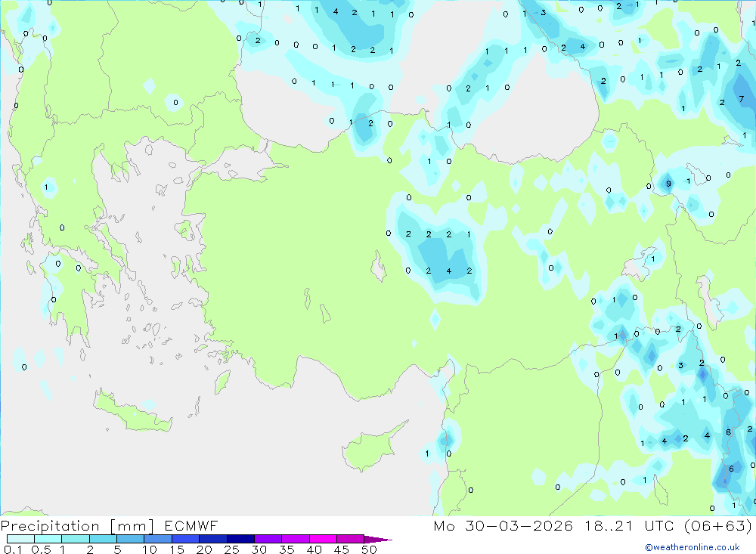Click the precipitation value '9' on the map
This screenshot has height=554, width=756.
coord(668,184)
